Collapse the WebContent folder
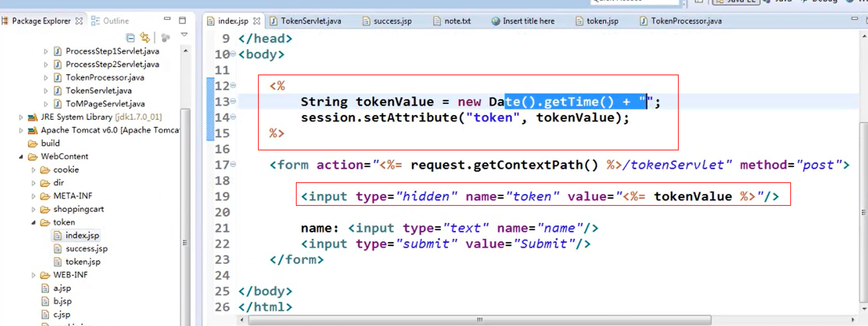This screenshot has width=868, height=326. tap(21, 157)
